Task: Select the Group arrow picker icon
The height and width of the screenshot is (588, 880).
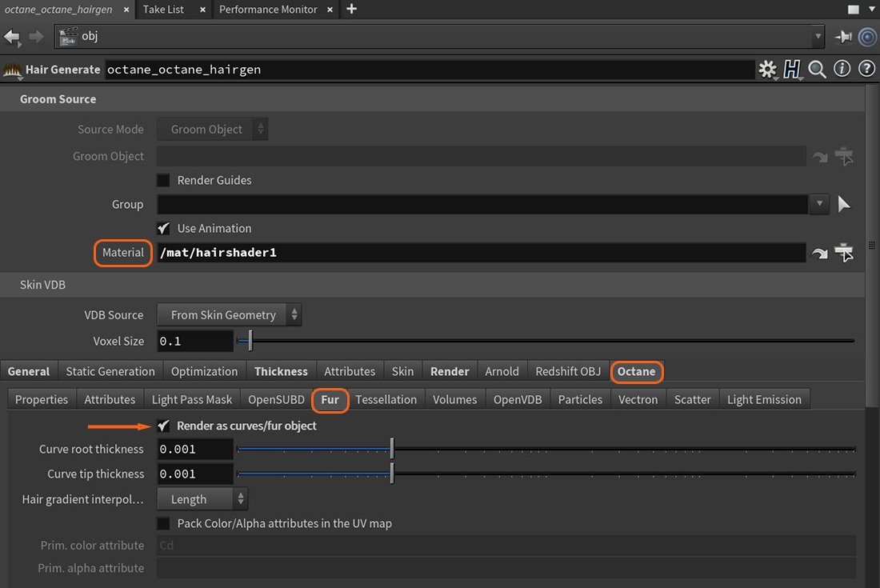Action: pos(844,204)
